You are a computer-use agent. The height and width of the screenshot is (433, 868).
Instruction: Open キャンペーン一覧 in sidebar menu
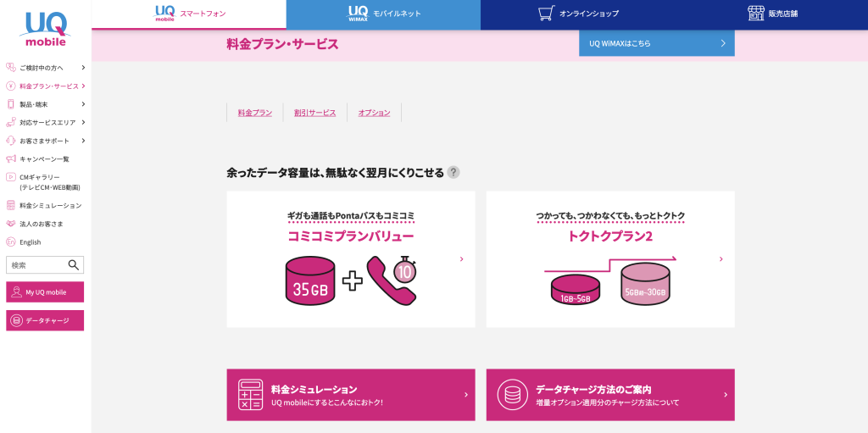click(x=44, y=159)
